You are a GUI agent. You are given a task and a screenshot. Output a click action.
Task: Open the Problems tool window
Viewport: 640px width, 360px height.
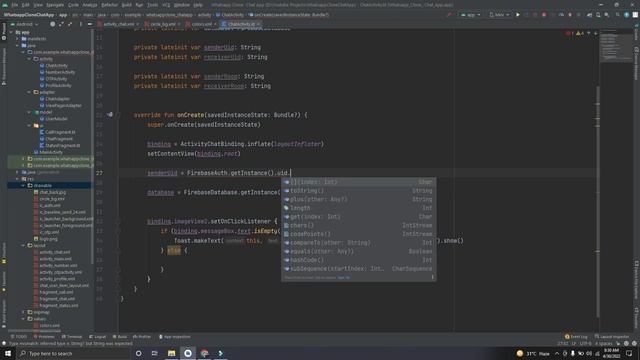pyautogui.click(x=44, y=337)
